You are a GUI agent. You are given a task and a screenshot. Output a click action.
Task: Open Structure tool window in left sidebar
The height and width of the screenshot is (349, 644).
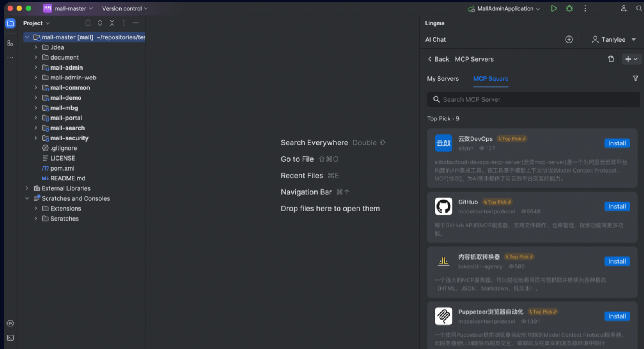pos(10,43)
